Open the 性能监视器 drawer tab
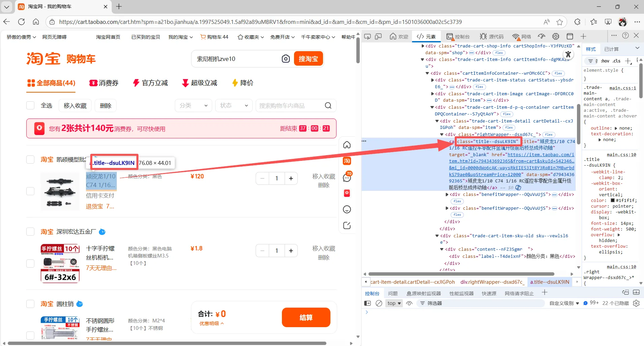This screenshot has height=346, width=644. point(461,293)
